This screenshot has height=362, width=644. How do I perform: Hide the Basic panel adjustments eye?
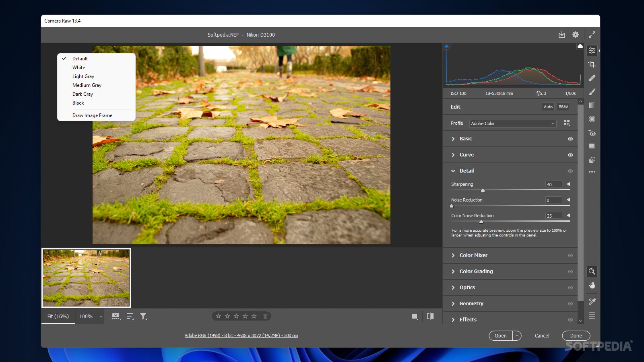click(570, 139)
